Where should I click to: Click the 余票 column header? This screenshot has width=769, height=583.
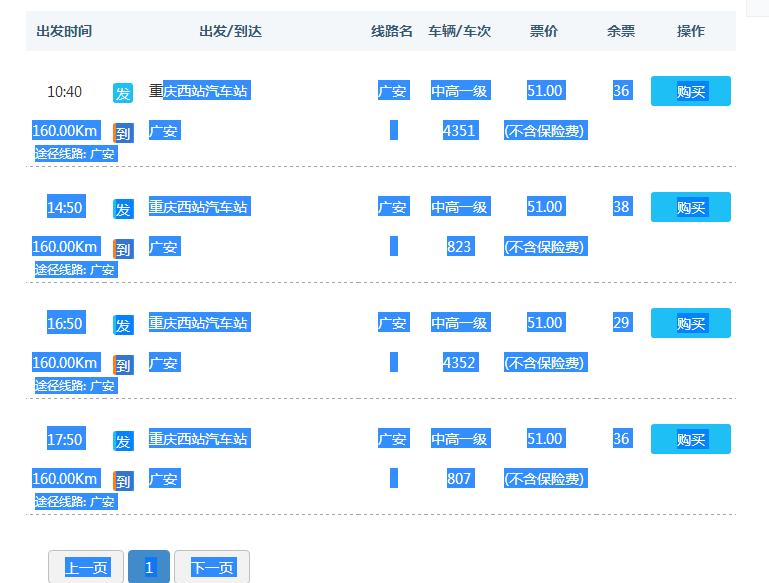click(621, 31)
